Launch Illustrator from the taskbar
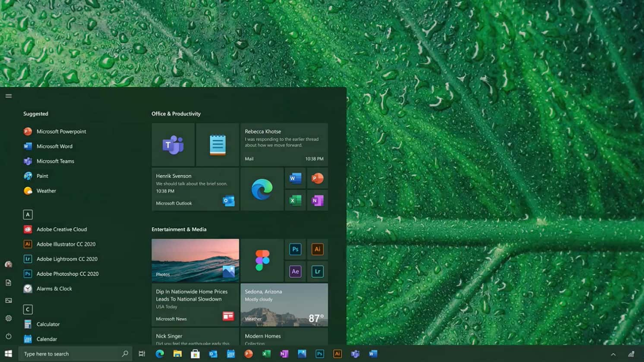The width and height of the screenshot is (644, 362). [x=337, y=354]
